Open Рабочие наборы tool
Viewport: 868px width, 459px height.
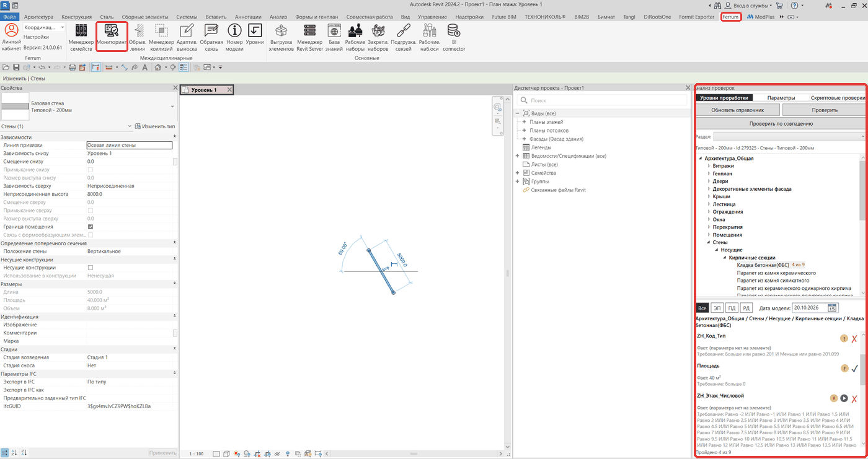(x=355, y=37)
